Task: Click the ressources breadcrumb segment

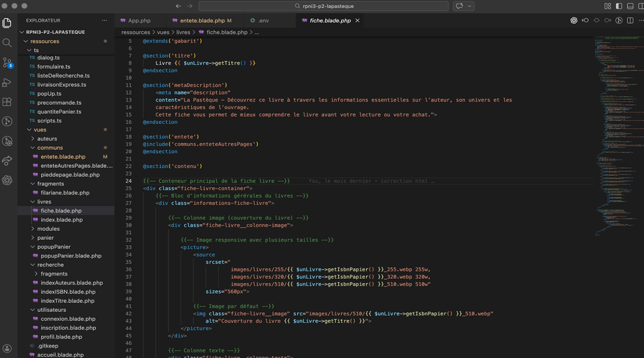Action: coord(136,32)
